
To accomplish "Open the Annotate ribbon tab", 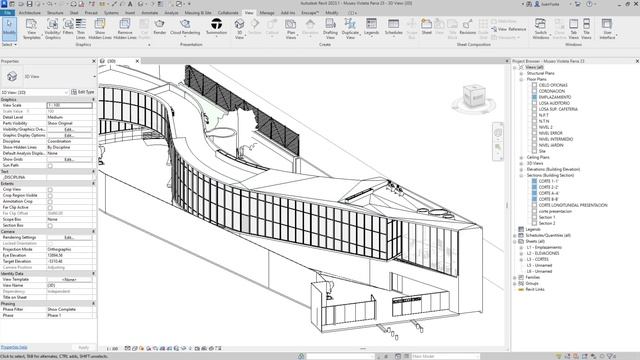I will pos(149,13).
